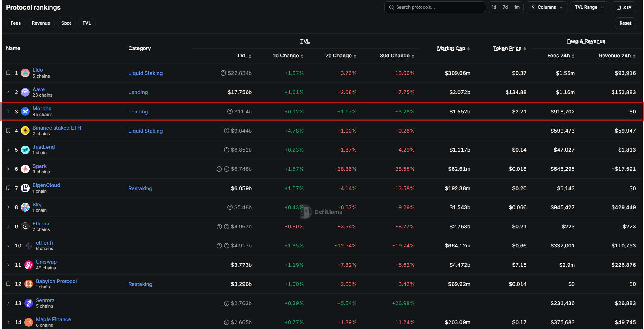This screenshot has width=644, height=329.
Task: Download the .csv export
Action: [x=624, y=7]
